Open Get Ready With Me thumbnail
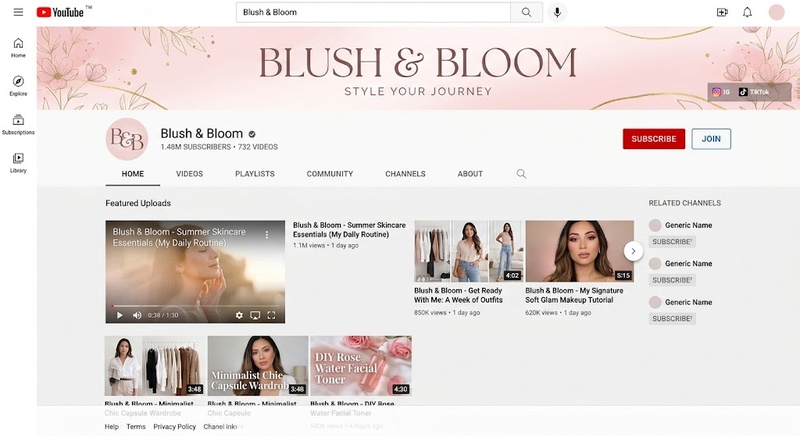 pyautogui.click(x=469, y=251)
